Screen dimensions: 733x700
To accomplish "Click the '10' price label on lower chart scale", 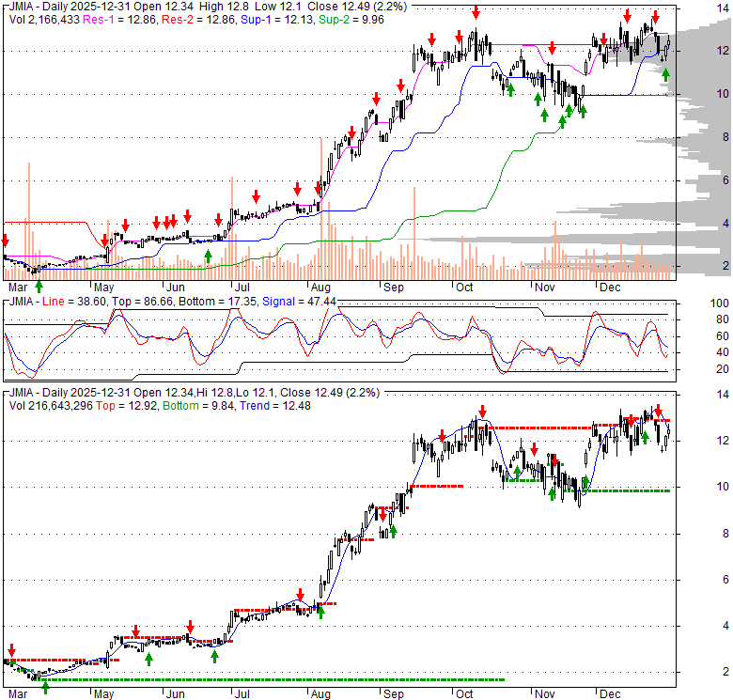I will 723,487.
